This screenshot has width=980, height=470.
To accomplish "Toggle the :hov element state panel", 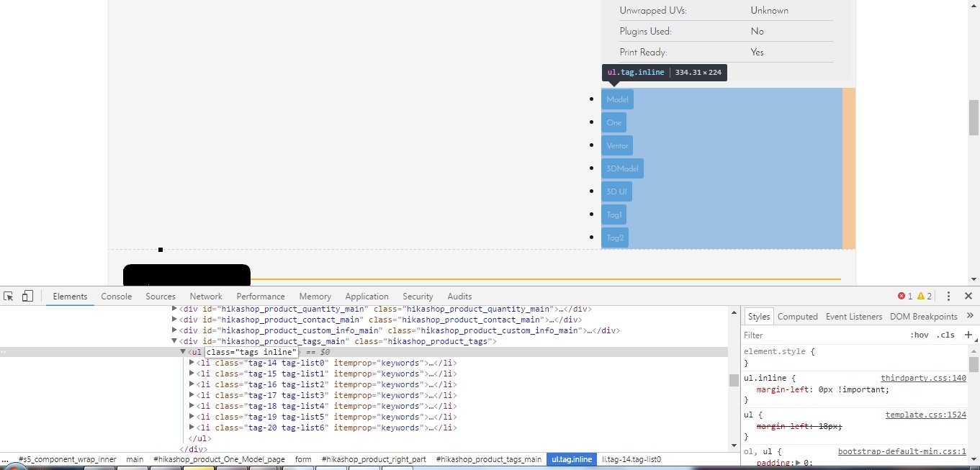I will (x=919, y=335).
